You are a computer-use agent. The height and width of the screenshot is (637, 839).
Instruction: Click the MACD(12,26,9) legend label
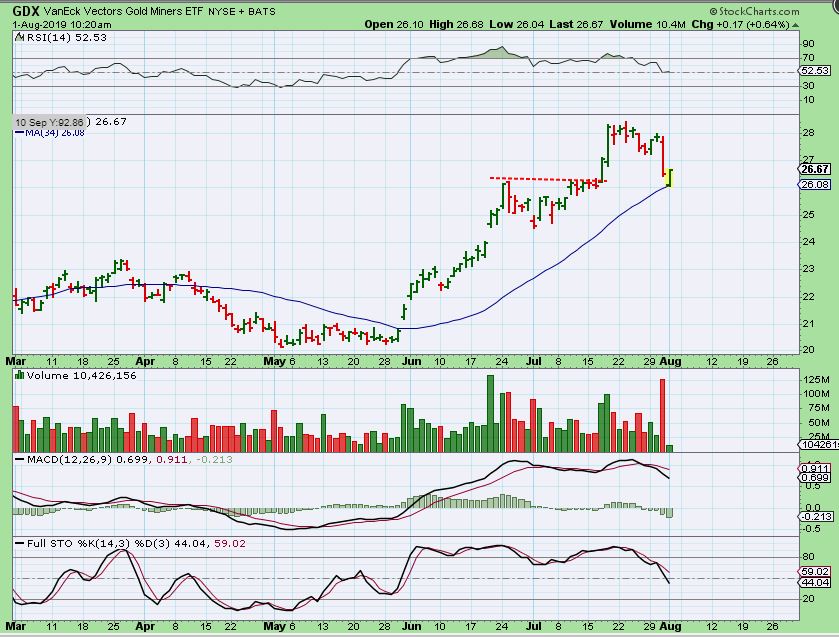pyautogui.click(x=69, y=459)
